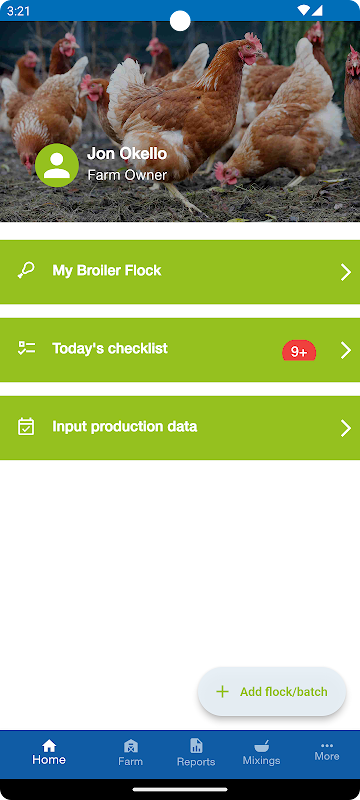This screenshot has height=800, width=360.
Task: Click the Input production data chevron arrow
Action: click(x=346, y=428)
